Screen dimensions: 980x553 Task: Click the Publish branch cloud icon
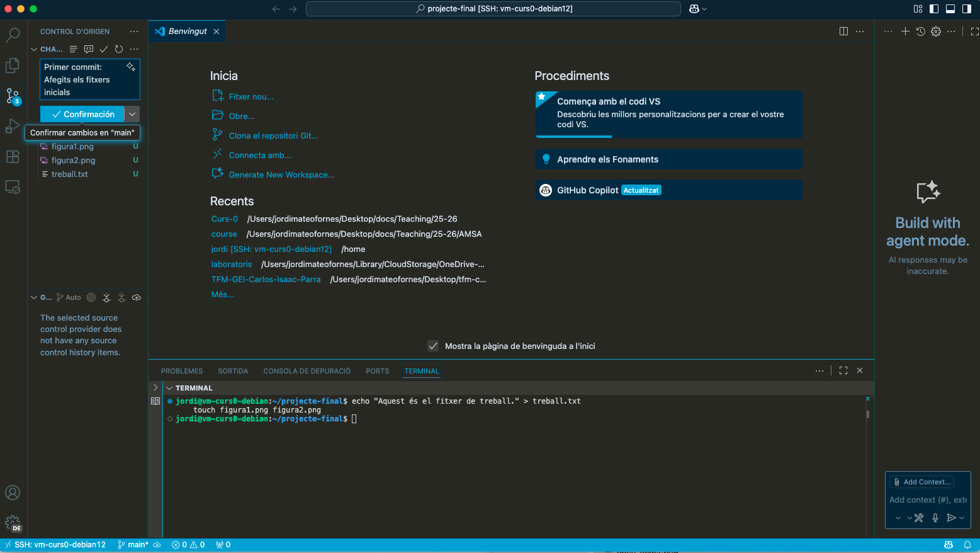[x=137, y=297]
